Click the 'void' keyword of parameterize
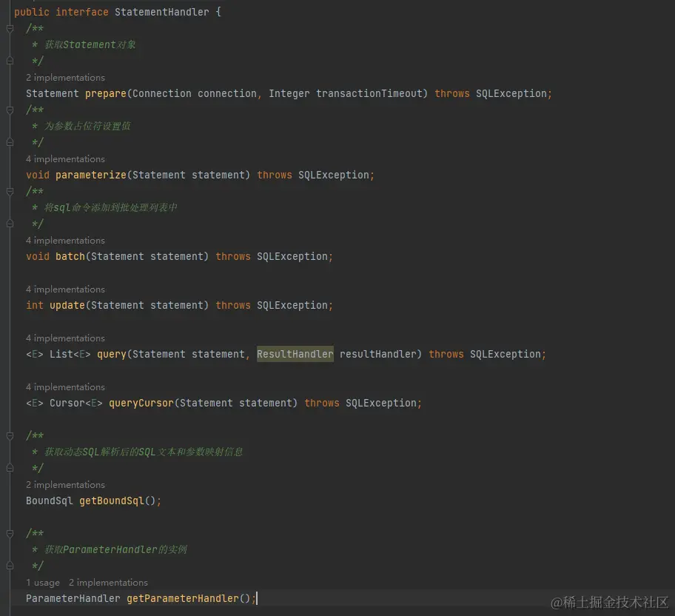The height and width of the screenshot is (616, 675). 38,175
